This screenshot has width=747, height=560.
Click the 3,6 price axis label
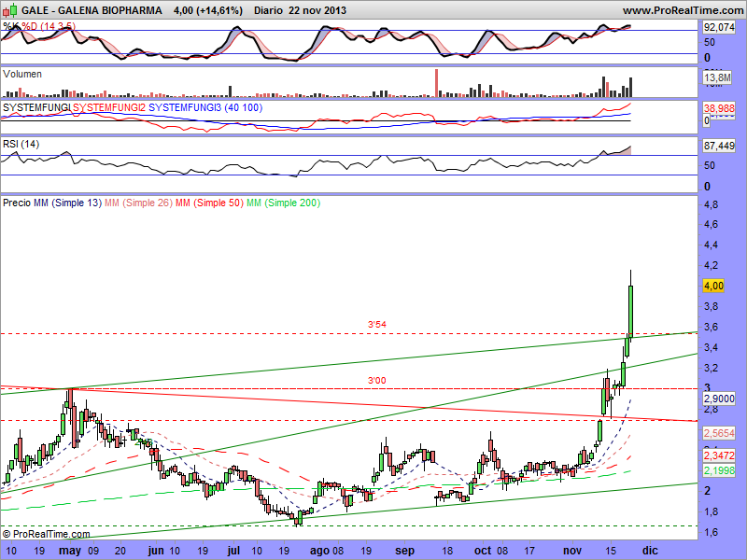tap(711, 327)
